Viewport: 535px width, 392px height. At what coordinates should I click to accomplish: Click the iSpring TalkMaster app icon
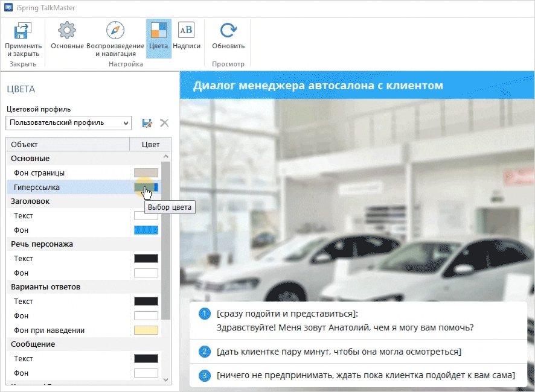click(x=8, y=7)
